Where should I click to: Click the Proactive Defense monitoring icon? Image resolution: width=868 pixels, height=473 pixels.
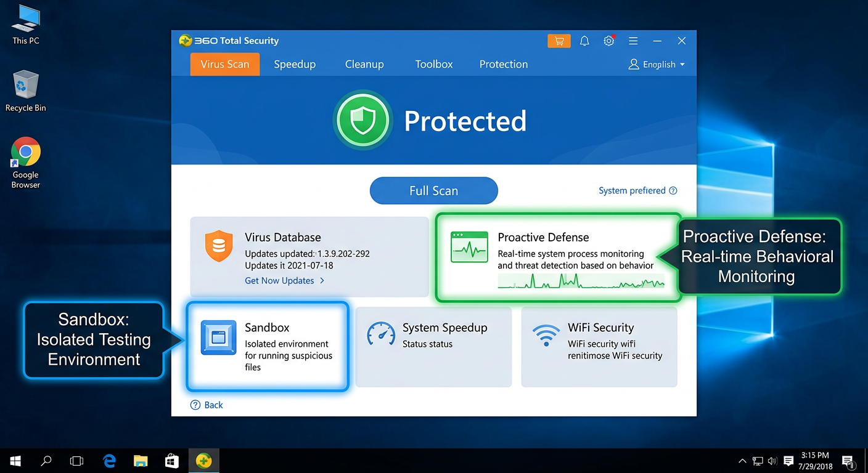click(x=469, y=246)
